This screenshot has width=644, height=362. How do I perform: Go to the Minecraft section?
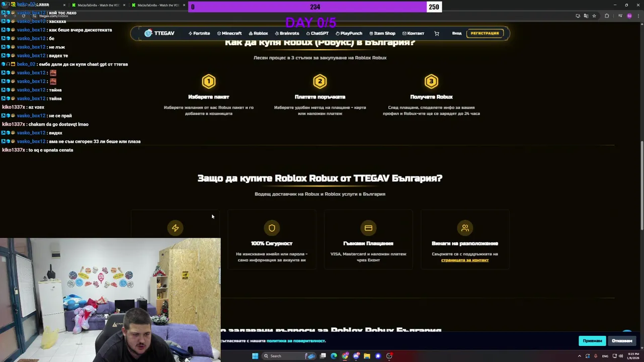tap(229, 33)
